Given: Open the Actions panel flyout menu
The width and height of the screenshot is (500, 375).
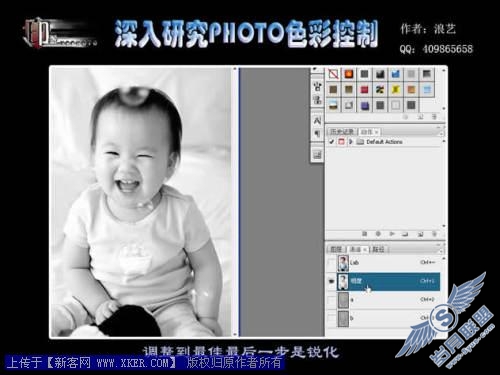Looking at the screenshot, I should [x=442, y=133].
